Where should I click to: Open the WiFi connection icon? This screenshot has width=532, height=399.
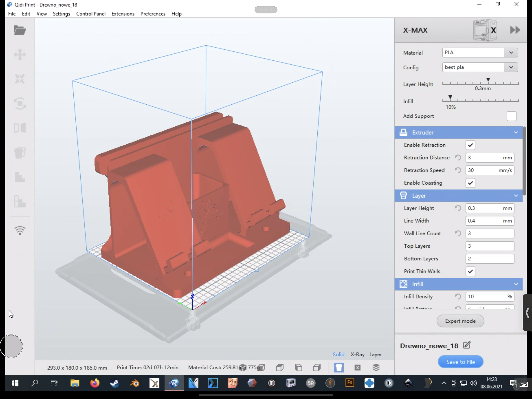point(20,231)
